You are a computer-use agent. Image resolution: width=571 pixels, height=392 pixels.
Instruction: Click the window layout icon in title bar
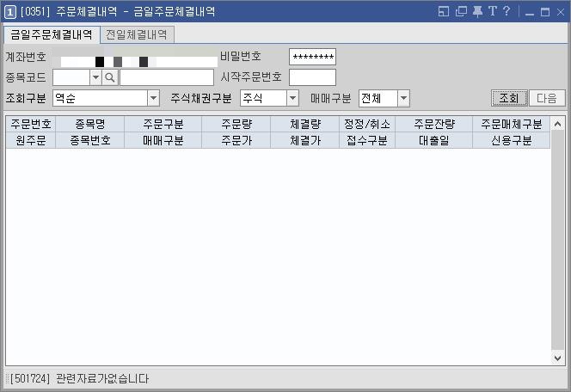(x=443, y=12)
